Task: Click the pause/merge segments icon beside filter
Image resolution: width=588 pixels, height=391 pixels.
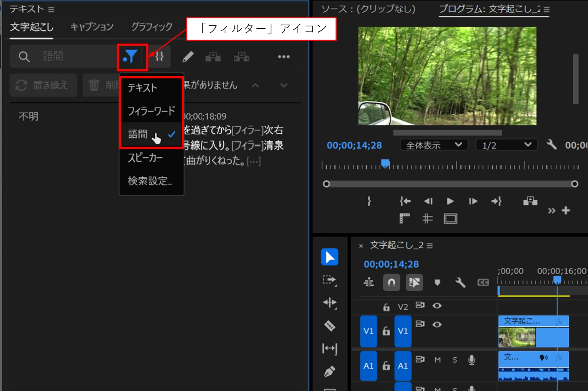Action: click(x=159, y=56)
